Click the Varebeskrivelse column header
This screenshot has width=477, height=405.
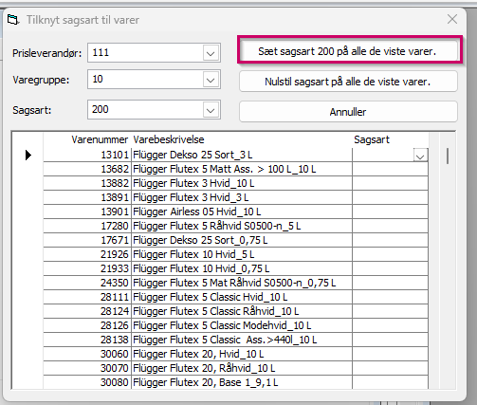click(169, 140)
